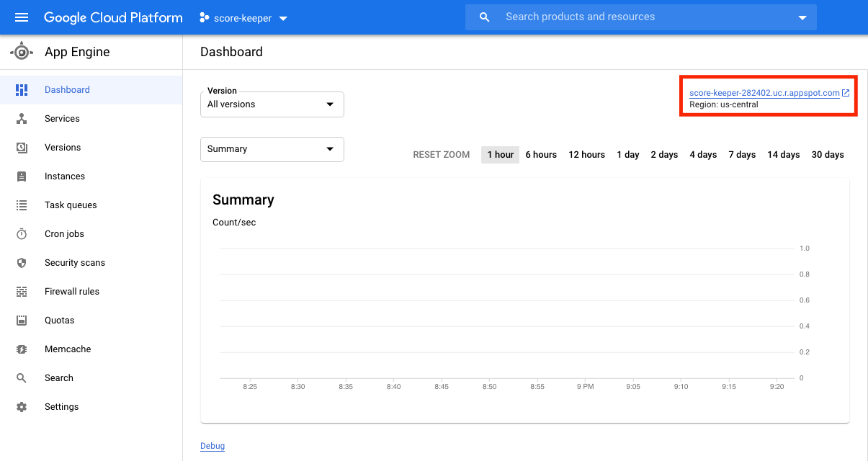Click the Firewall rules icon
Screen dimensions: 868x461
pyautogui.click(x=22, y=292)
